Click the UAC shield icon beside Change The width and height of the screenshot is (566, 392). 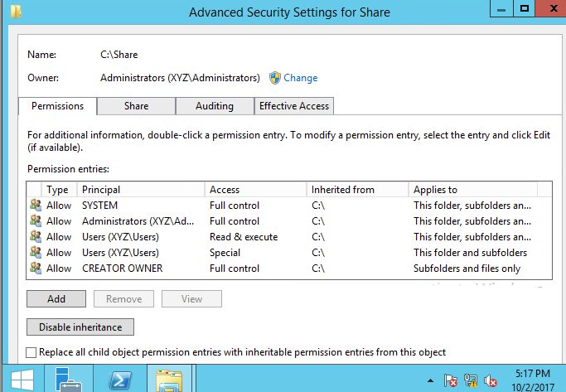[274, 78]
